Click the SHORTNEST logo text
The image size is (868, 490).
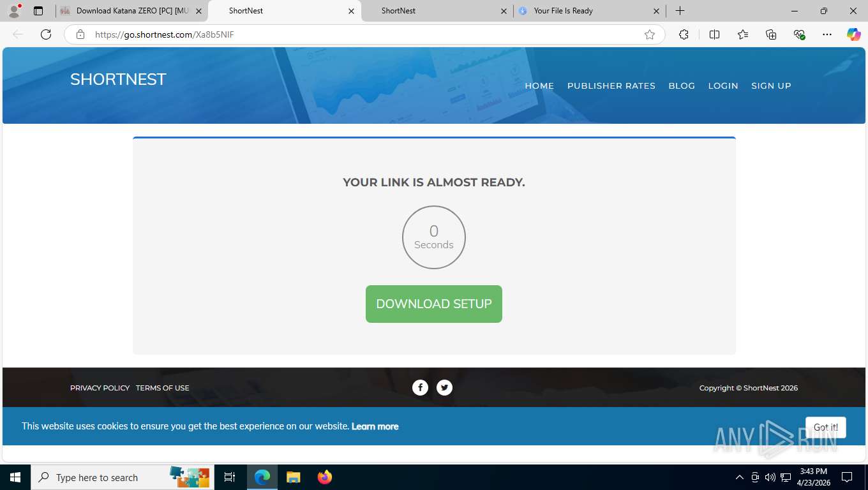[118, 79]
